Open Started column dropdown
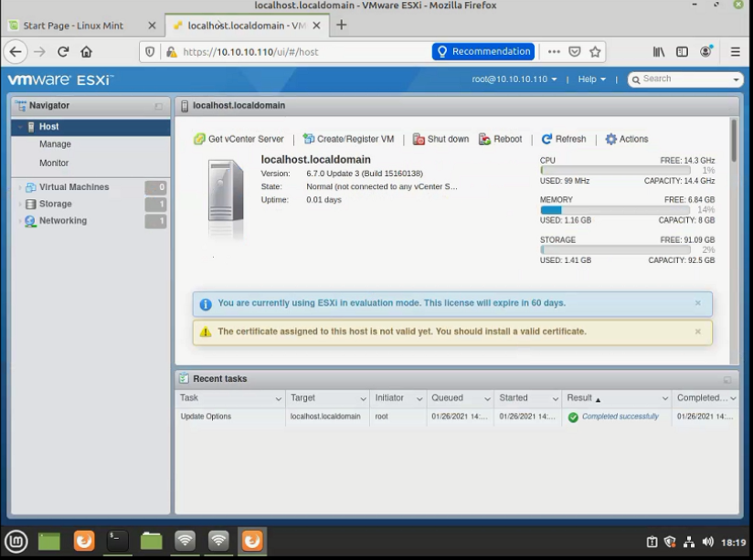 coord(555,399)
